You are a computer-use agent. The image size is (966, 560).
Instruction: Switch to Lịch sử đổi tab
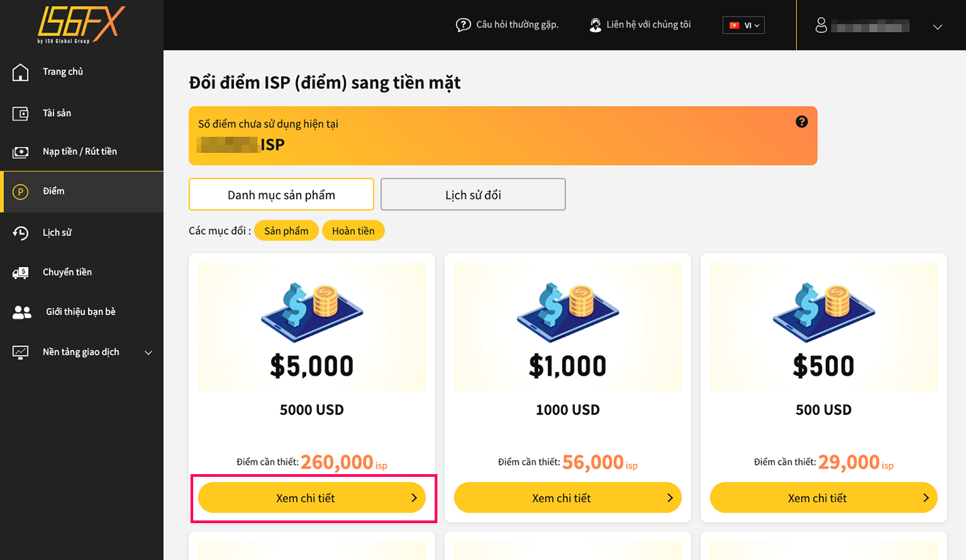(473, 194)
